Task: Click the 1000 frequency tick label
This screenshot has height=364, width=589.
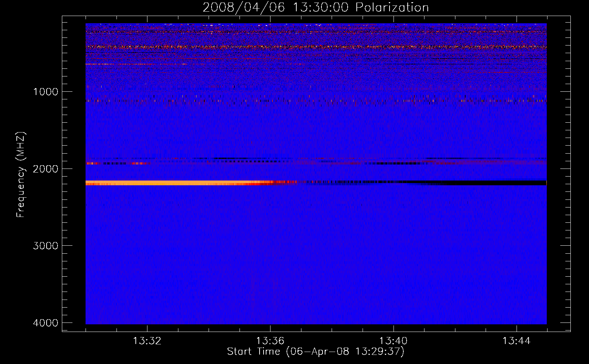Action: click(x=46, y=92)
